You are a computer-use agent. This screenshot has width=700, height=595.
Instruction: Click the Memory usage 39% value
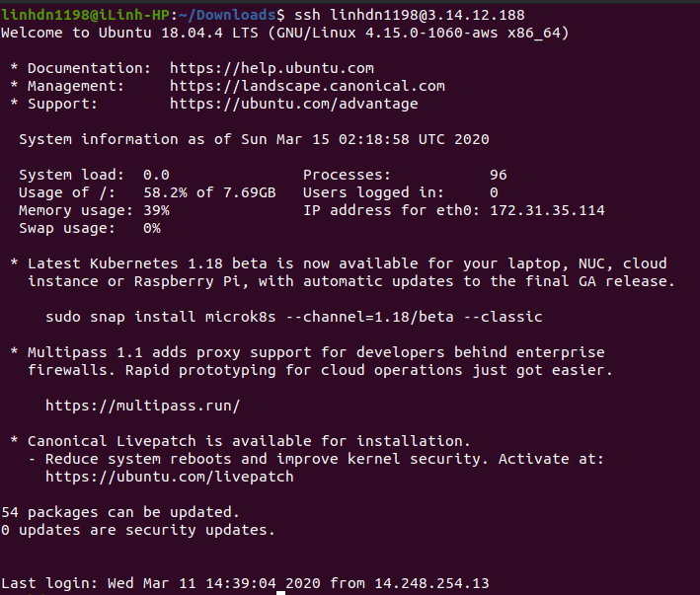156,210
